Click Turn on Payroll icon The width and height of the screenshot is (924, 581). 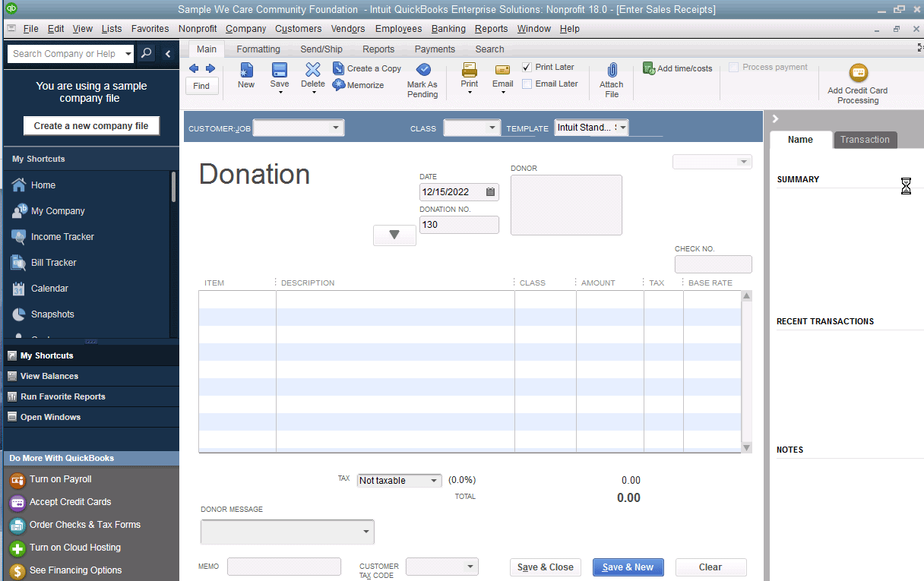[17, 479]
